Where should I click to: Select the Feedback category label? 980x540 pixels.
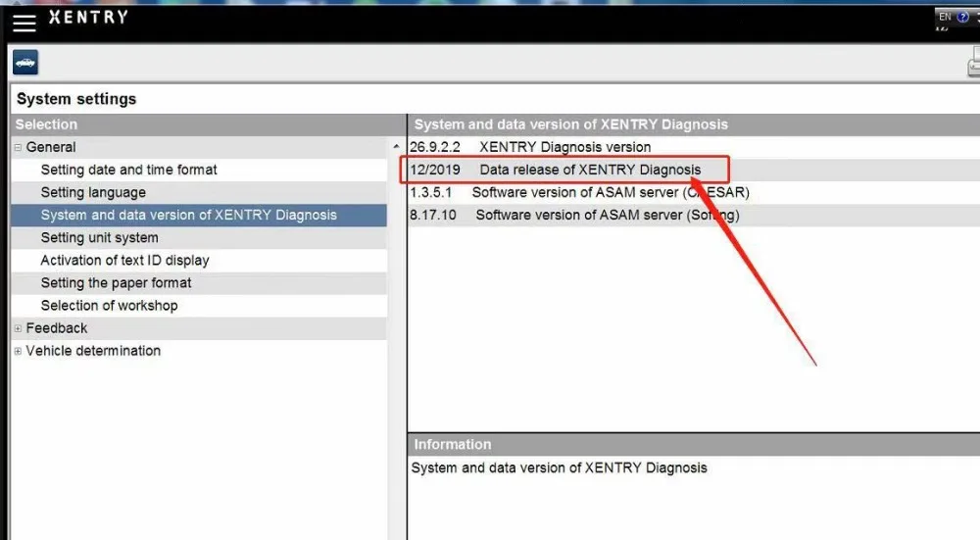(56, 328)
